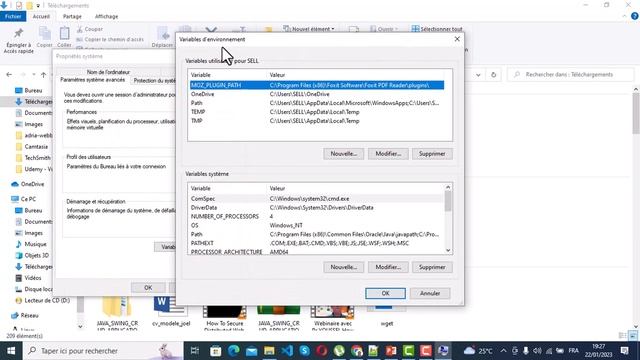Click the red Camtasia recorder taskbar icon
Viewport: 640px width, 360px height.
tap(426, 351)
